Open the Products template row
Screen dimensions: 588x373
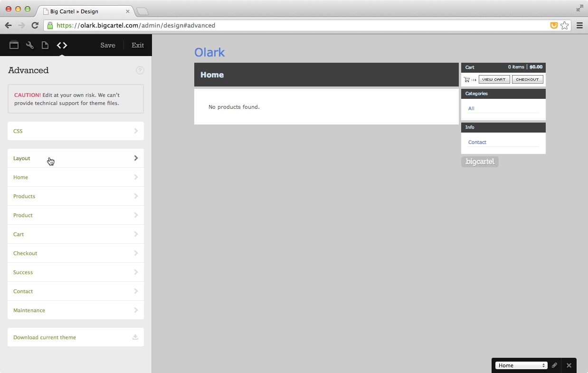pyautogui.click(x=76, y=196)
